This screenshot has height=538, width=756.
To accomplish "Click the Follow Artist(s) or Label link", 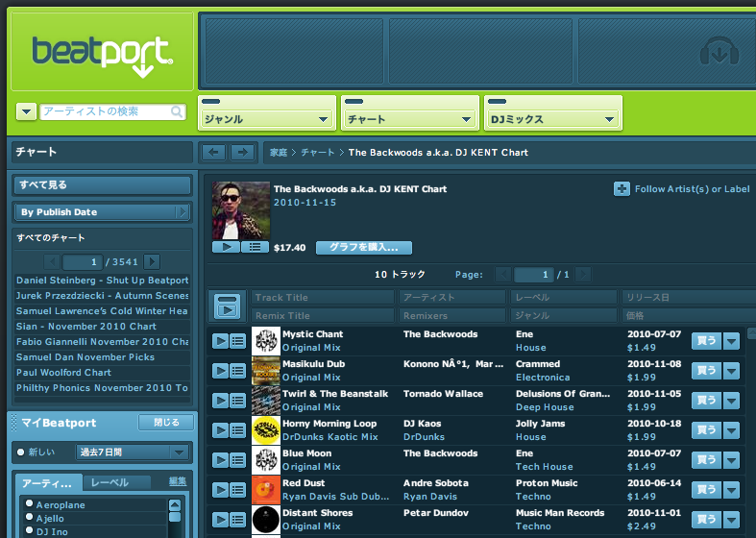I will [x=692, y=189].
